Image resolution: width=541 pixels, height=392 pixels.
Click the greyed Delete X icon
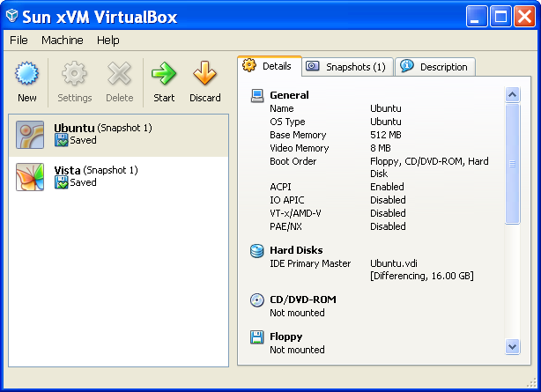tap(119, 73)
